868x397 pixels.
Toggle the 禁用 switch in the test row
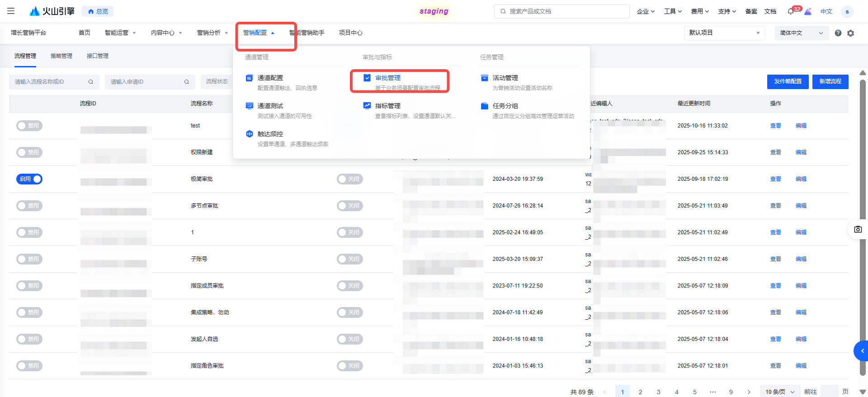coord(29,126)
